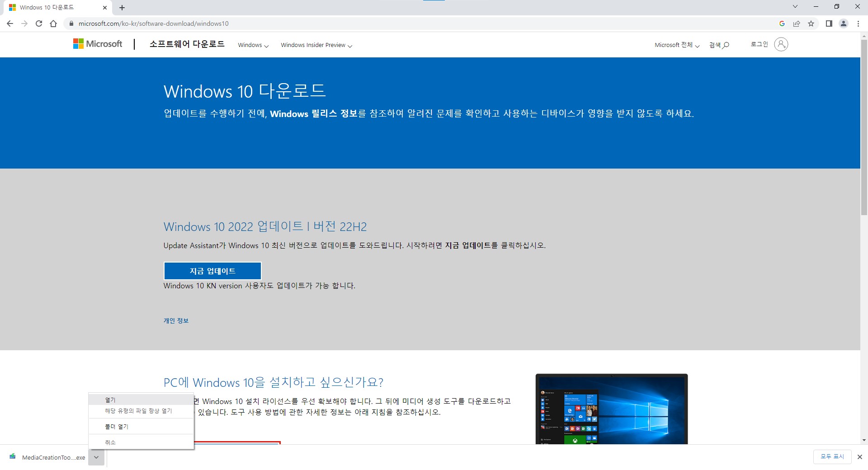This screenshot has width=868, height=470.
Task: Close the Windows 10 다운로드 tab
Action: [105, 8]
